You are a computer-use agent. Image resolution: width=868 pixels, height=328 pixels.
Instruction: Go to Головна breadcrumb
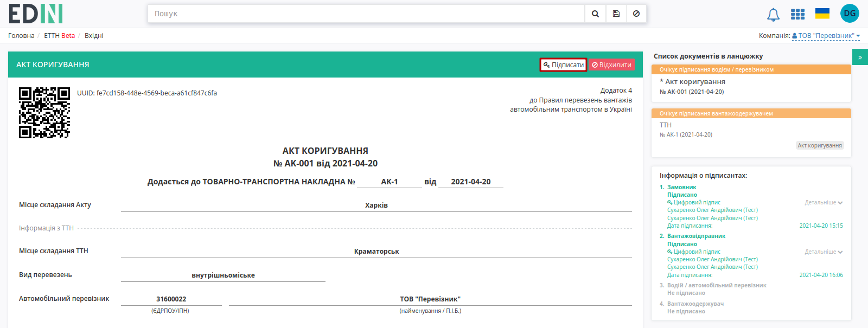coord(21,36)
